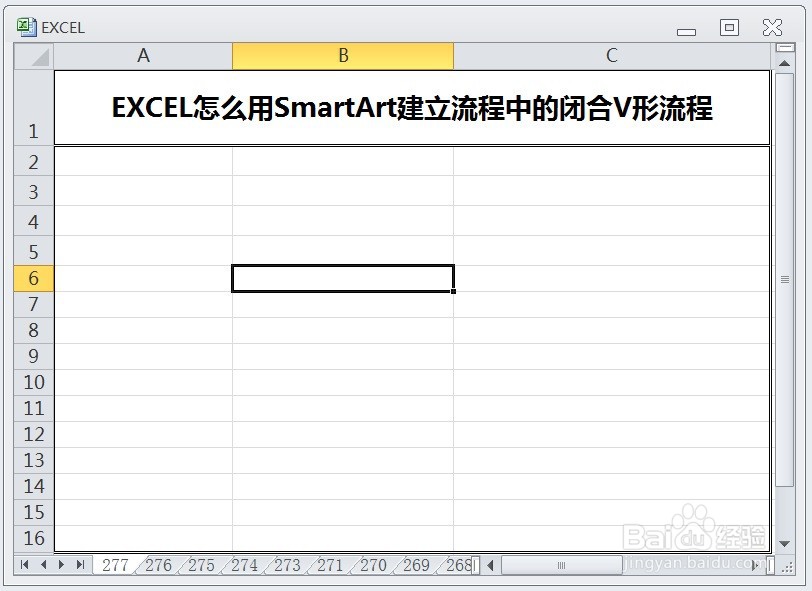
Task: Switch to sheet tab 276
Action: pos(158,565)
